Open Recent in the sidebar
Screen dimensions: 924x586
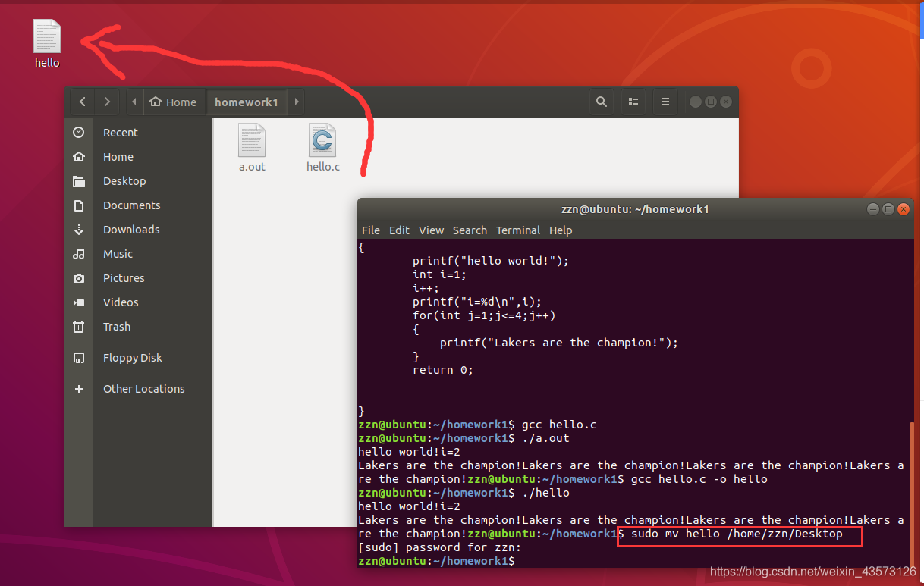137,133
